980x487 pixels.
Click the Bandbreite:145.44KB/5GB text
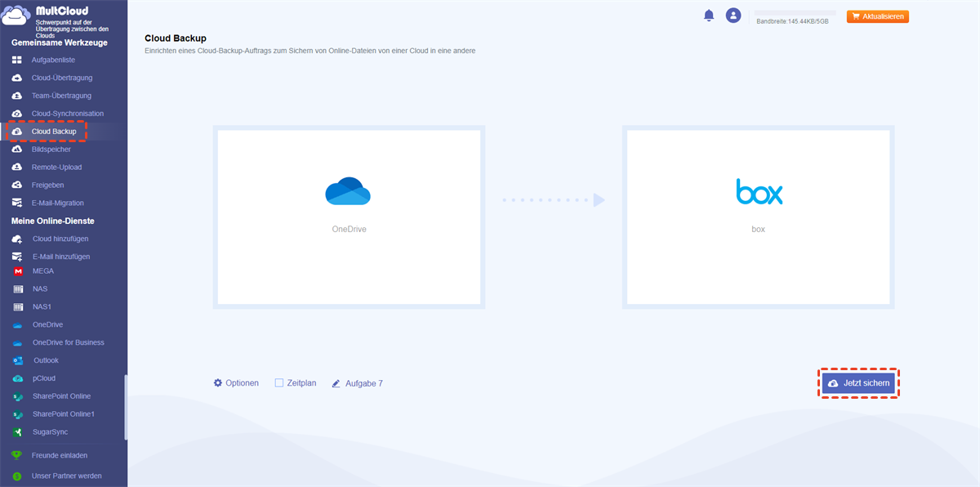tap(792, 22)
